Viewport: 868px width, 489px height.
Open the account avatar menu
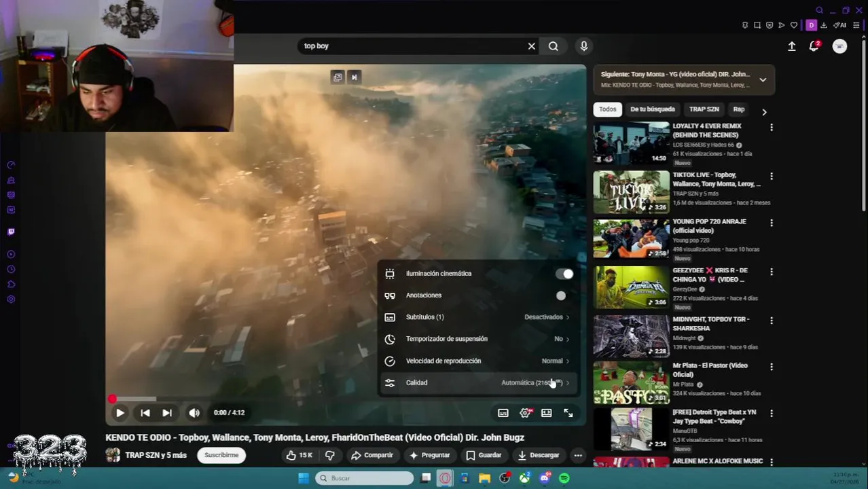(x=840, y=46)
